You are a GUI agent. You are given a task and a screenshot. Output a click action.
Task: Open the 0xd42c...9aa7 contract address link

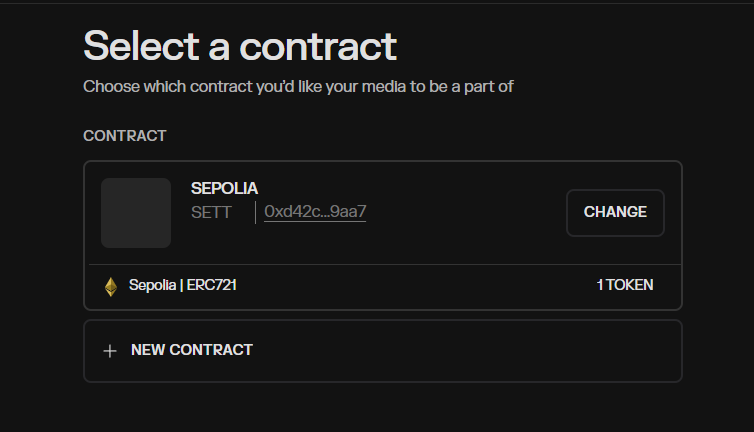[315, 212]
